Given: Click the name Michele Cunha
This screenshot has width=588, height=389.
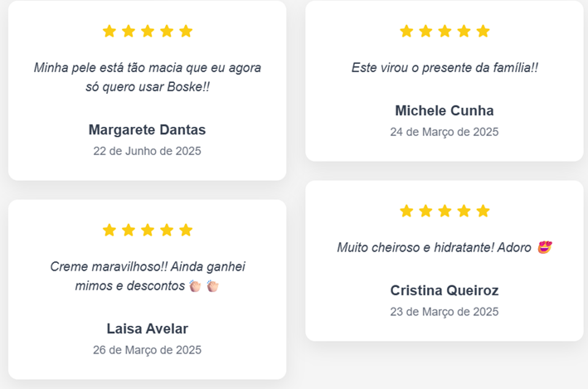Looking at the screenshot, I should (445, 110).
